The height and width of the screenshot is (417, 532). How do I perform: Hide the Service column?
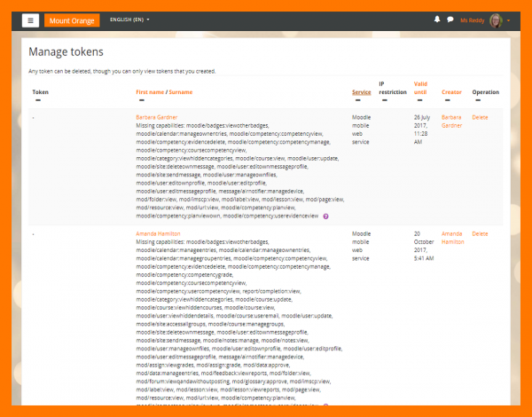356,100
